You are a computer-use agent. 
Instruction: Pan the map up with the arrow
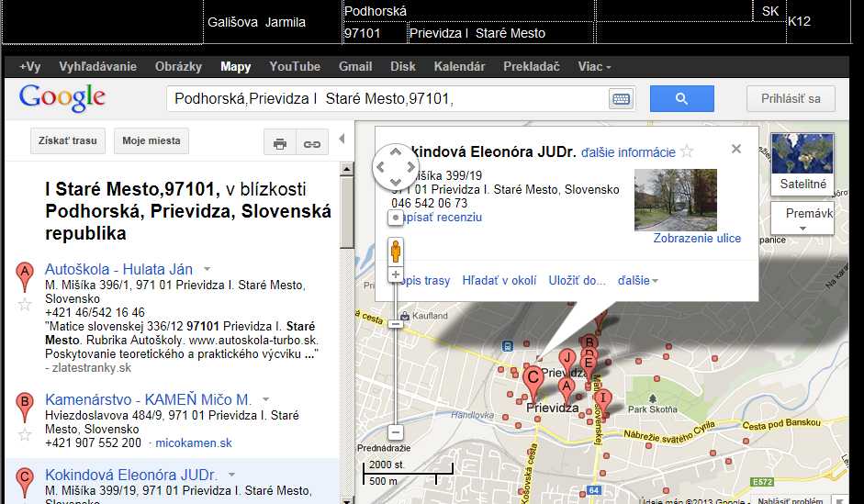[396, 151]
